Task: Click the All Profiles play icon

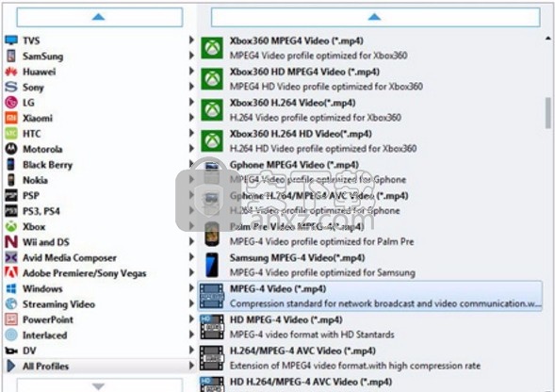Action: (11, 366)
